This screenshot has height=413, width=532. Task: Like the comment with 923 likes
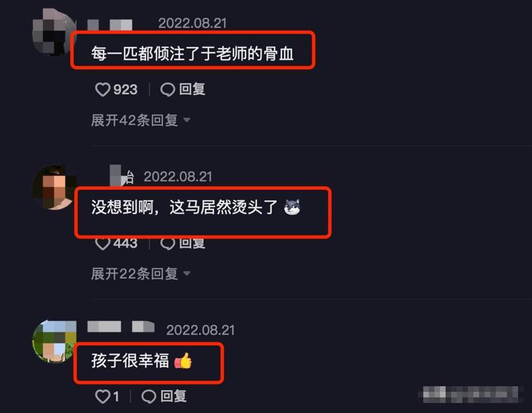click(102, 90)
